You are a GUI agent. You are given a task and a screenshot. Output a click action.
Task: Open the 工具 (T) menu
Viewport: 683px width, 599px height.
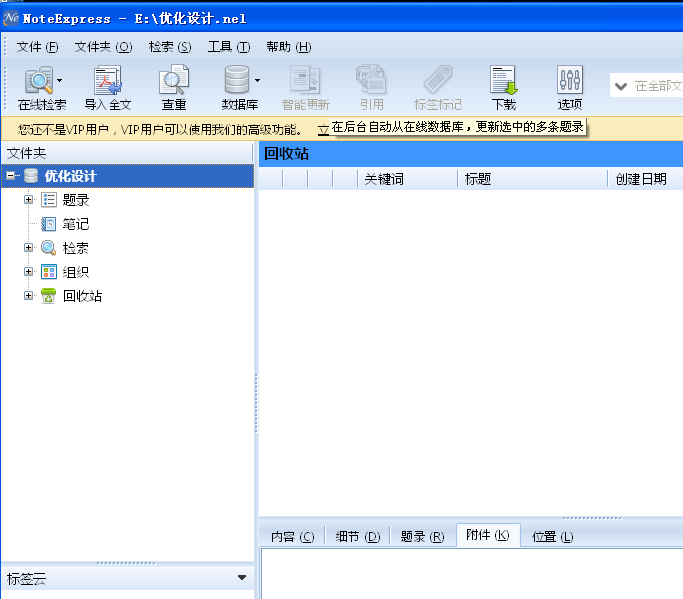coord(229,47)
